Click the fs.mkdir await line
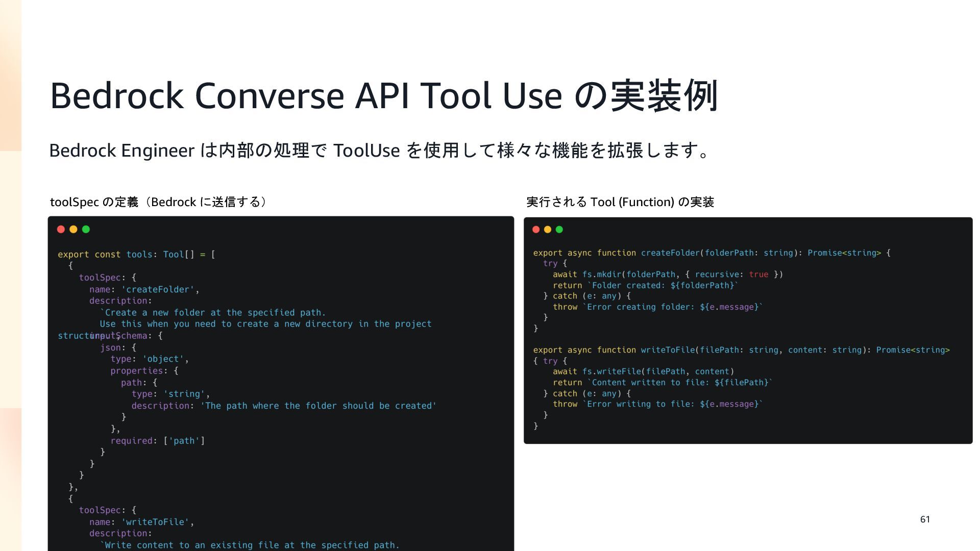Image resolution: width=980 pixels, height=551 pixels. [x=667, y=274]
